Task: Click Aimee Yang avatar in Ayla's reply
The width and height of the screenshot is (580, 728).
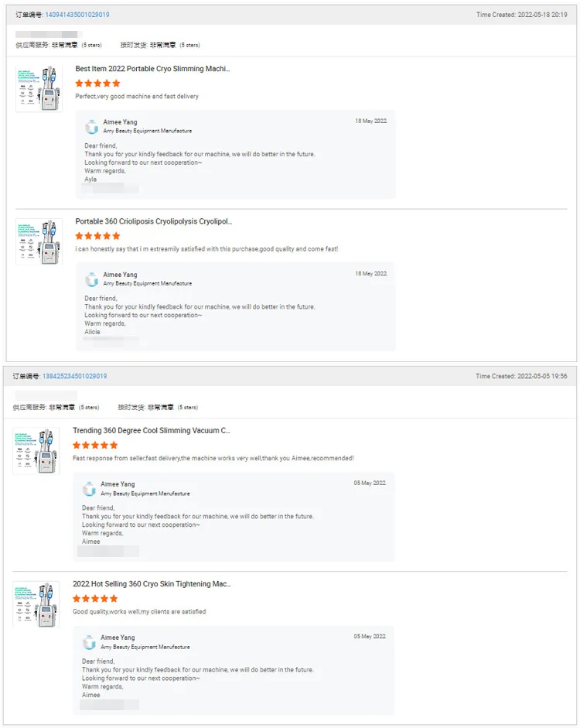Action: pos(92,126)
